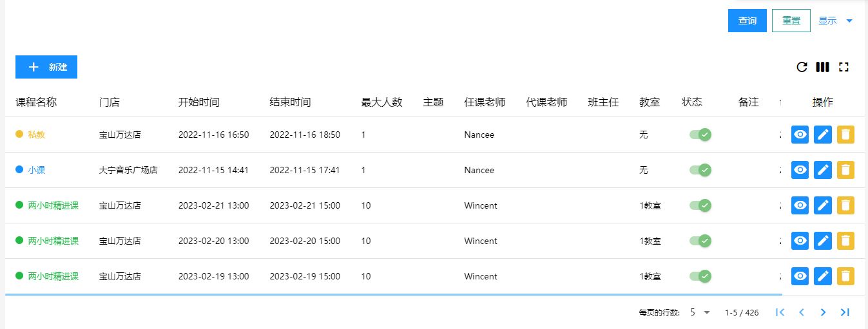
Task: Toggle status switch for 私教 course
Action: click(x=700, y=135)
